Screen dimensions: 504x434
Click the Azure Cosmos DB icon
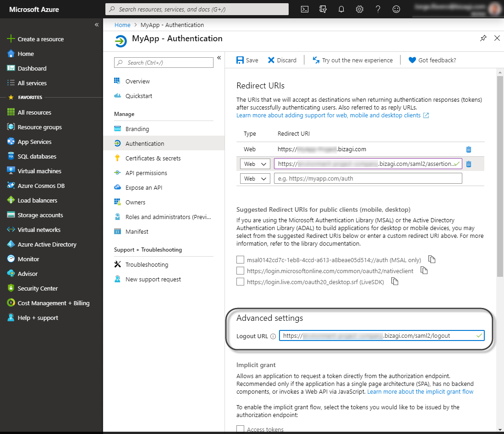(x=11, y=186)
